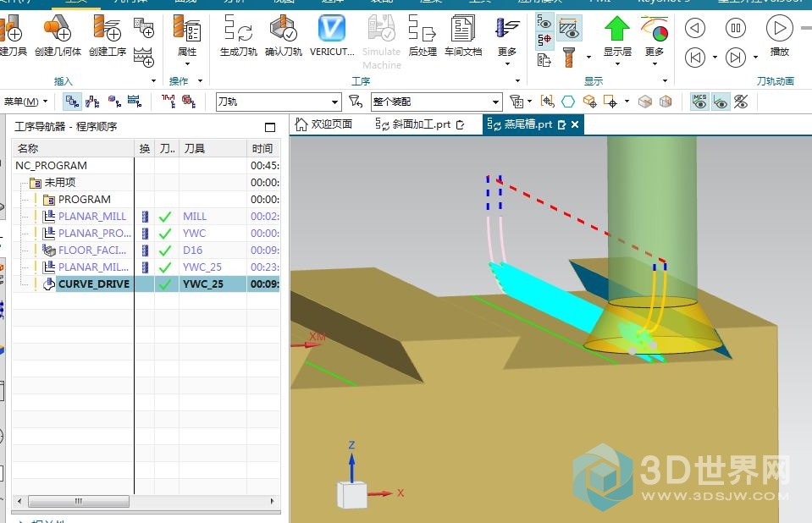Viewport: 812px width, 523px height.
Task: Expand the 操作 group dropdown arrow
Action: 200,80
